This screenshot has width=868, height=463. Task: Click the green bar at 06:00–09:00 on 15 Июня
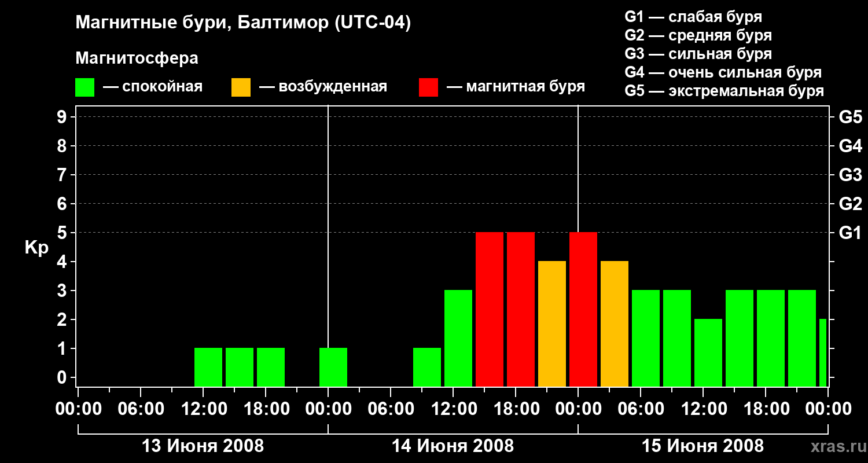pos(646,338)
